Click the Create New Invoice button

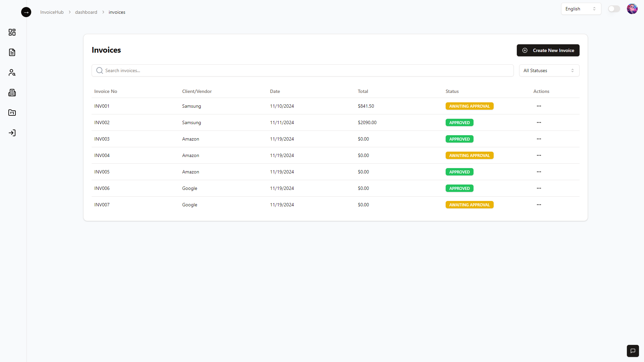pos(548,50)
